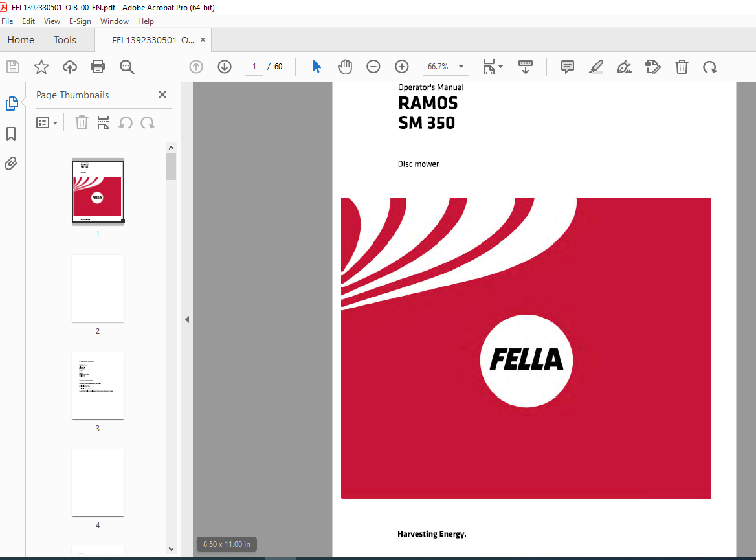Screen dimensions: 756x560
Task: Go to next page arrow icon
Action: [x=225, y=67]
